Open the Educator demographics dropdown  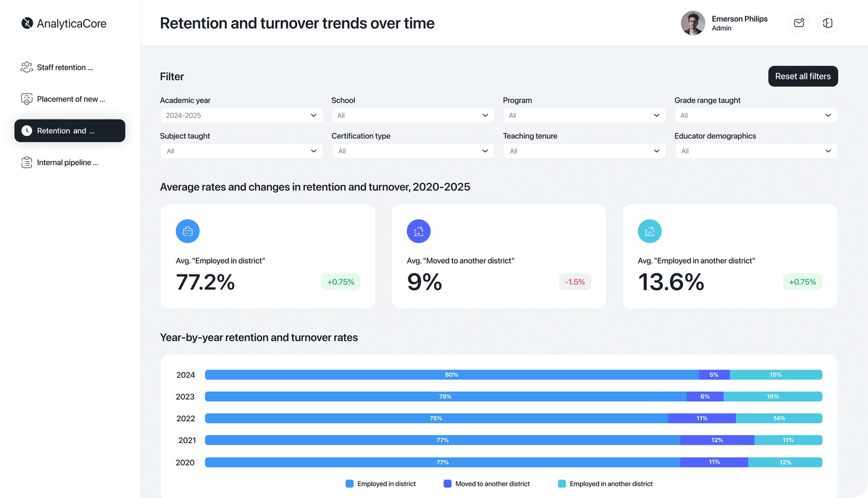point(755,151)
